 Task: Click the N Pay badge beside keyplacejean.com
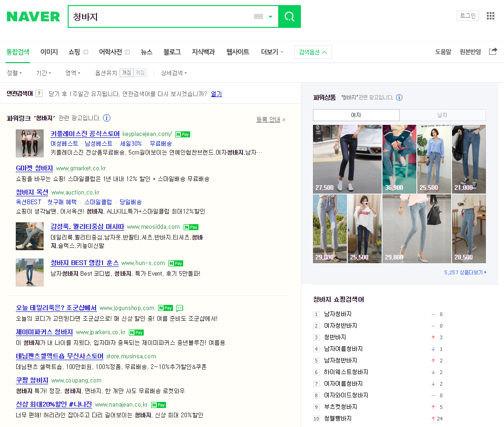[183, 135]
